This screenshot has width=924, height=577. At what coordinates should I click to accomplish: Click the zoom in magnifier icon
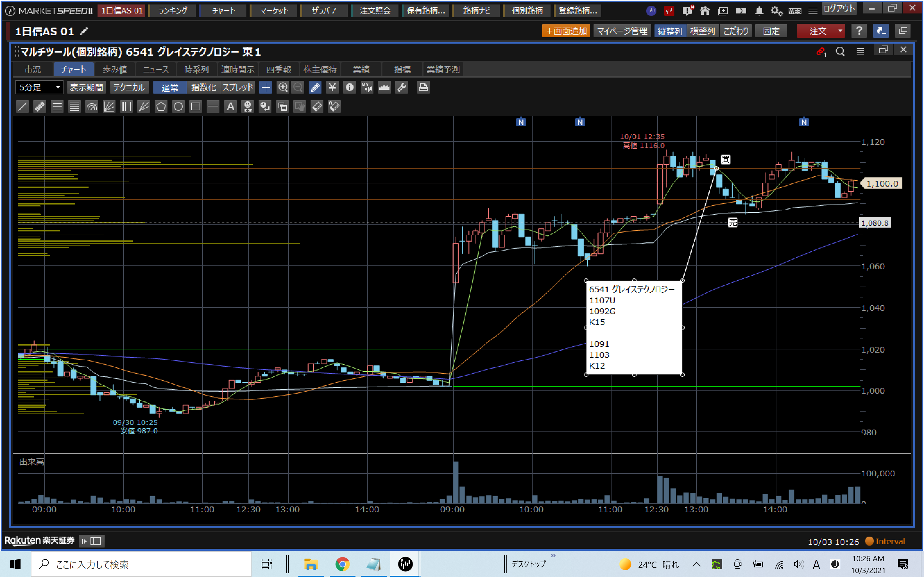pos(283,88)
